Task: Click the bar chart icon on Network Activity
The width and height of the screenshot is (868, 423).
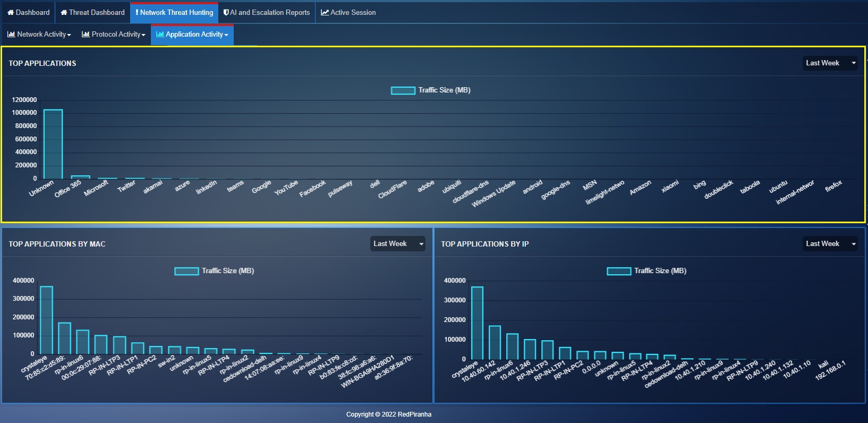Action: click(11, 34)
